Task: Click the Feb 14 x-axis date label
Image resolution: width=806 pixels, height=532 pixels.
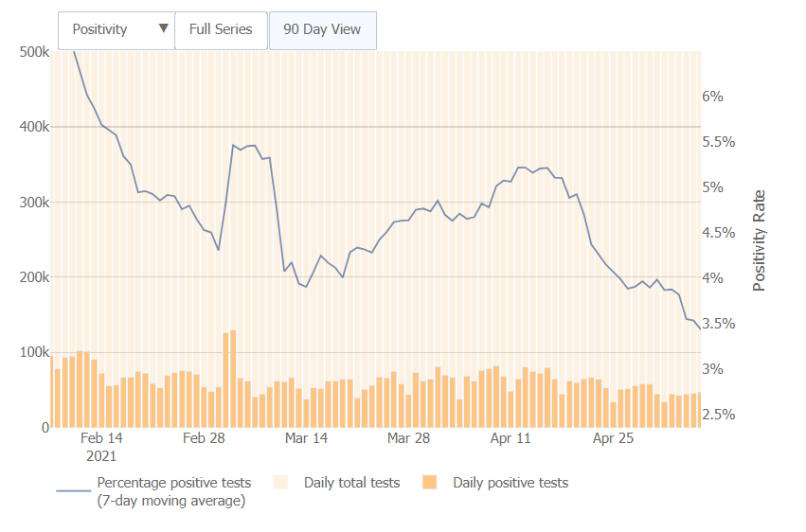Action: tap(101, 438)
